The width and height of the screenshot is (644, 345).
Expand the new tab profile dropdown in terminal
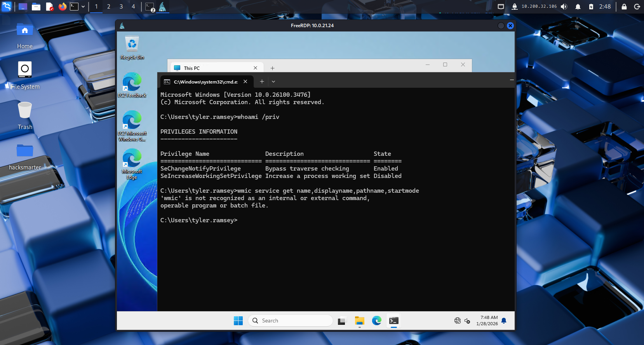[x=273, y=82]
